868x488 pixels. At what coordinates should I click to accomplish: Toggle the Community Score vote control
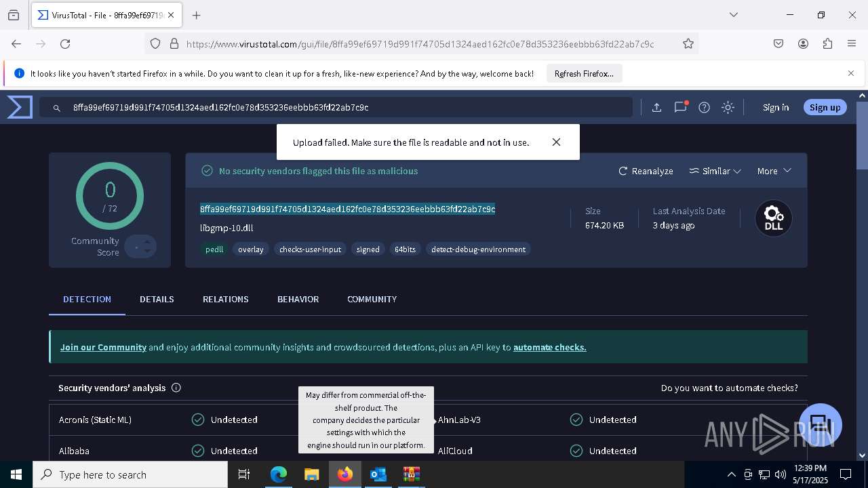tap(141, 247)
